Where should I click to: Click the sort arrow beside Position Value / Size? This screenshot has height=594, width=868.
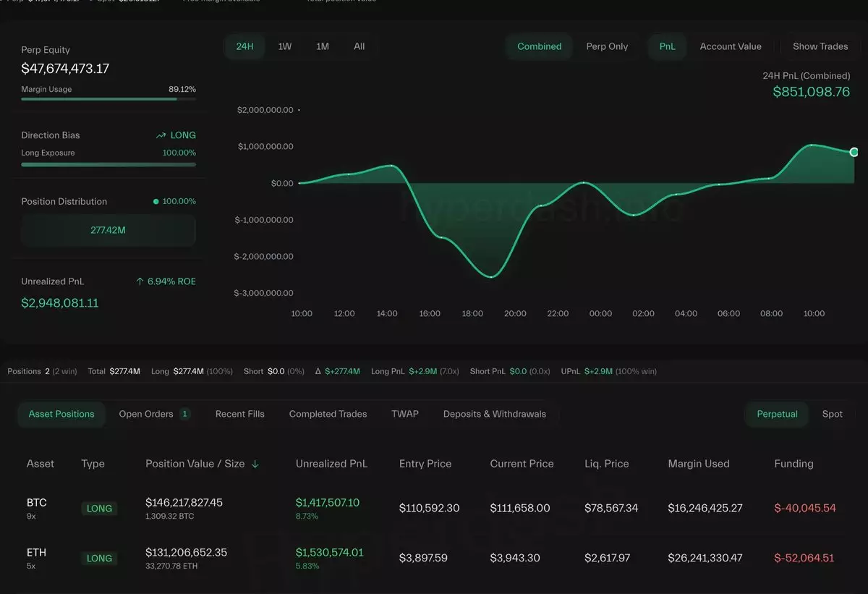255,464
